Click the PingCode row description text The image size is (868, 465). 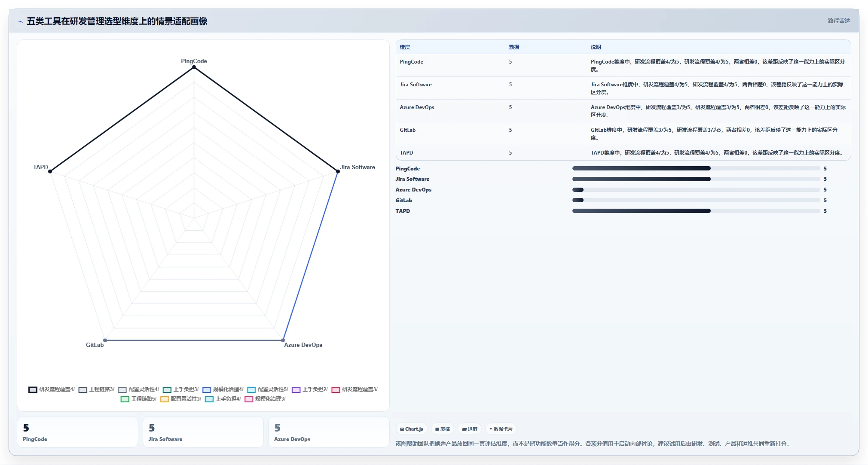(x=718, y=66)
